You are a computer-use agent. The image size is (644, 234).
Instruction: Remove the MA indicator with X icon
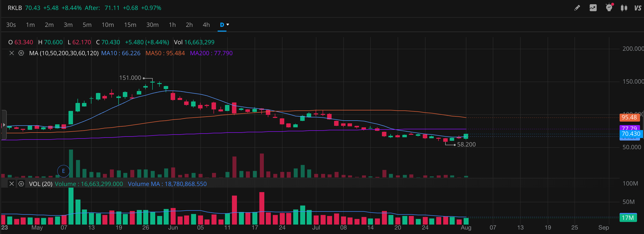[x=11, y=53]
